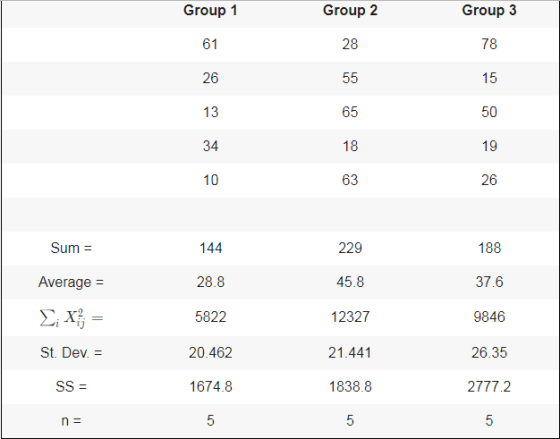
Task: Select the value 13 in Group 1
Action: (x=210, y=112)
